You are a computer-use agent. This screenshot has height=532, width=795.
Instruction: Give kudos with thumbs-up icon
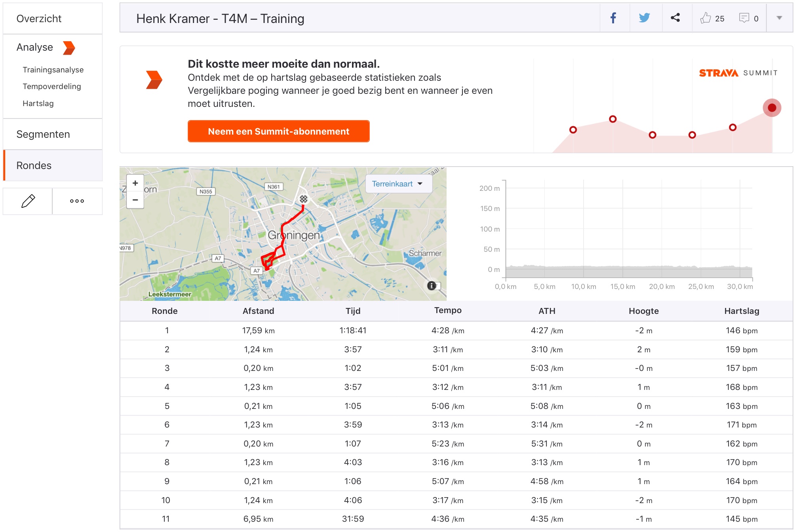tap(706, 18)
